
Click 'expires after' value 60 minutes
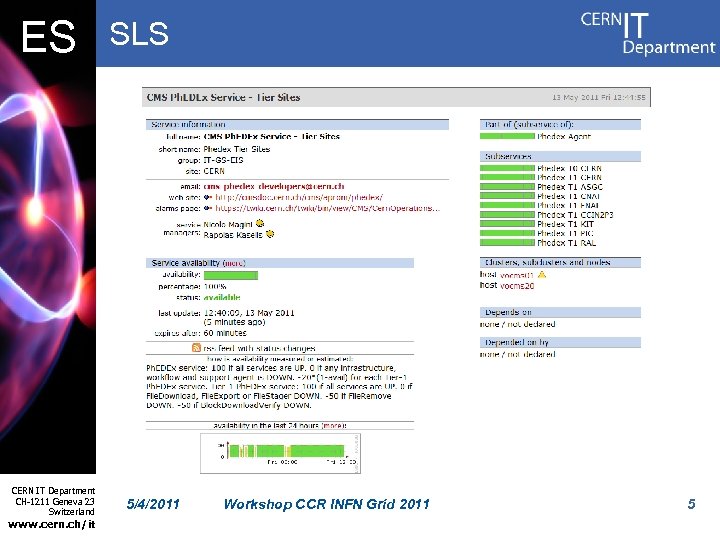pyautogui.click(x=225, y=333)
